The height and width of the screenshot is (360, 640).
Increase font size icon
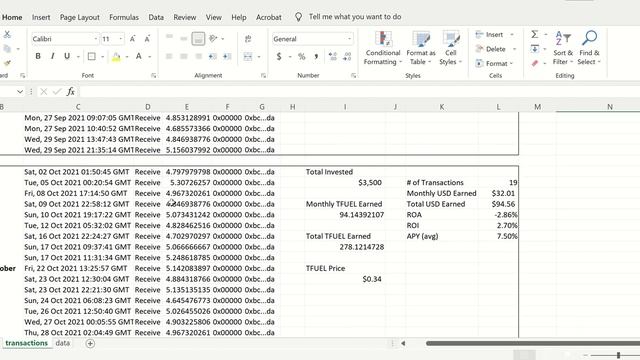pos(132,39)
